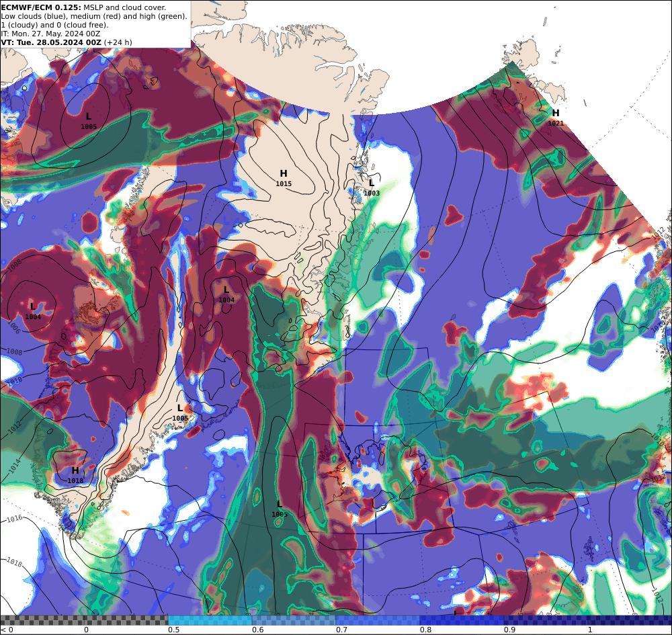Click the '0.9' colorbar tick label
672x635 pixels.
click(x=509, y=630)
